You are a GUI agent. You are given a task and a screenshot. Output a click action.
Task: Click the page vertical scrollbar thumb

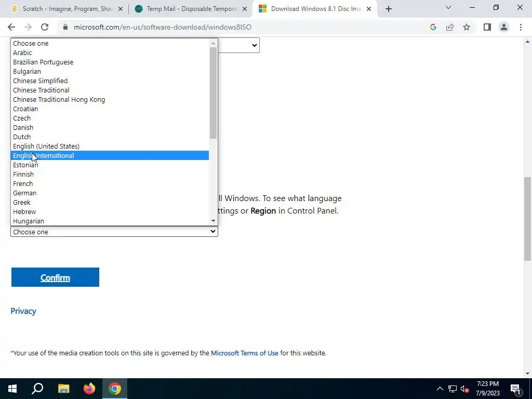[x=528, y=219]
